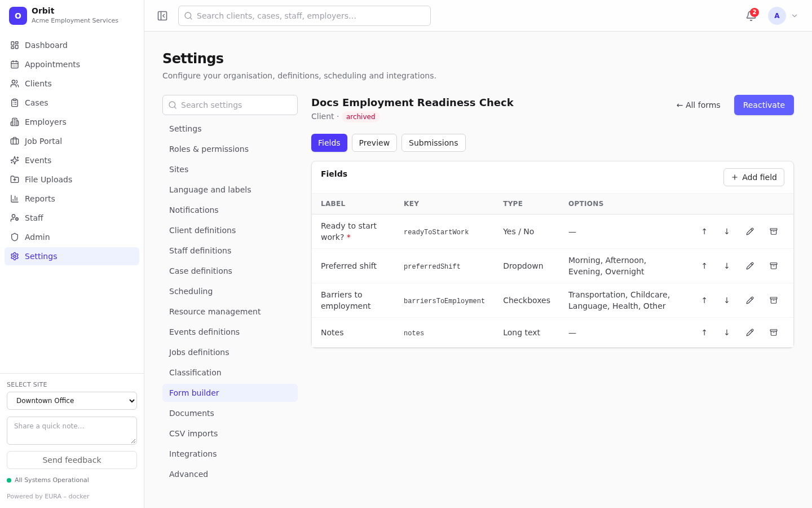Open the notifications bell
Viewport: 812px width, 508px height.
point(751,16)
